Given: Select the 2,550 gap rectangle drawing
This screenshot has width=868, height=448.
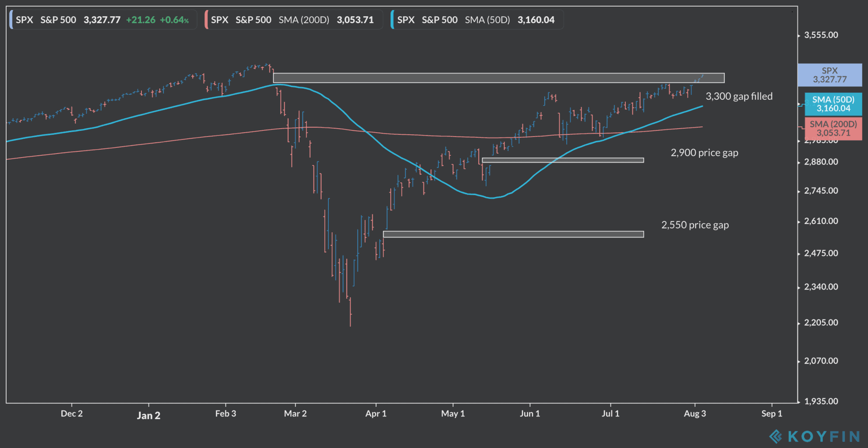Looking at the screenshot, I should [513, 234].
